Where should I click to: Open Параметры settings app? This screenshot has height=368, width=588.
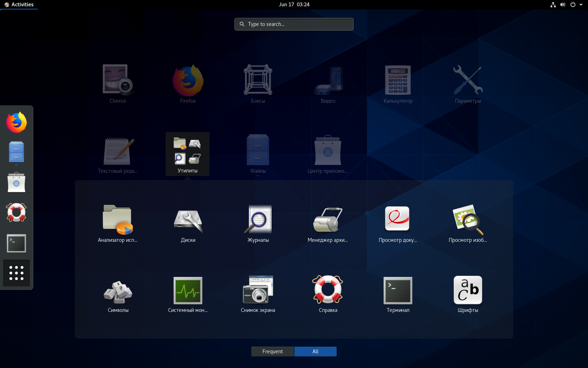tap(468, 84)
